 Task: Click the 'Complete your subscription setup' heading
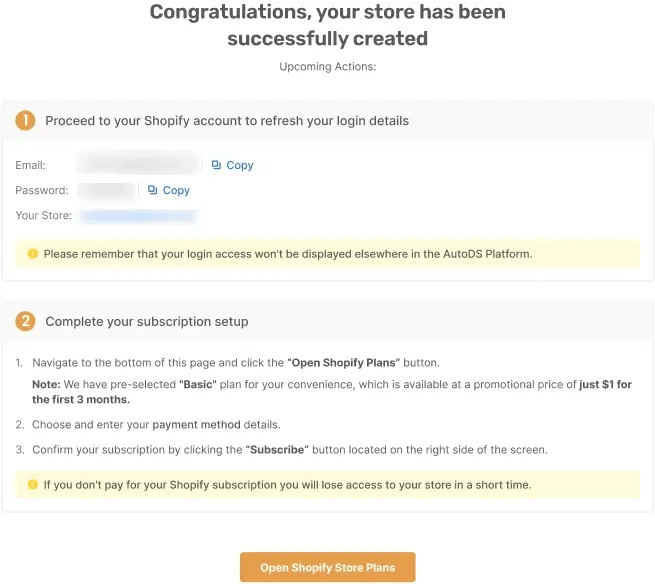[147, 321]
